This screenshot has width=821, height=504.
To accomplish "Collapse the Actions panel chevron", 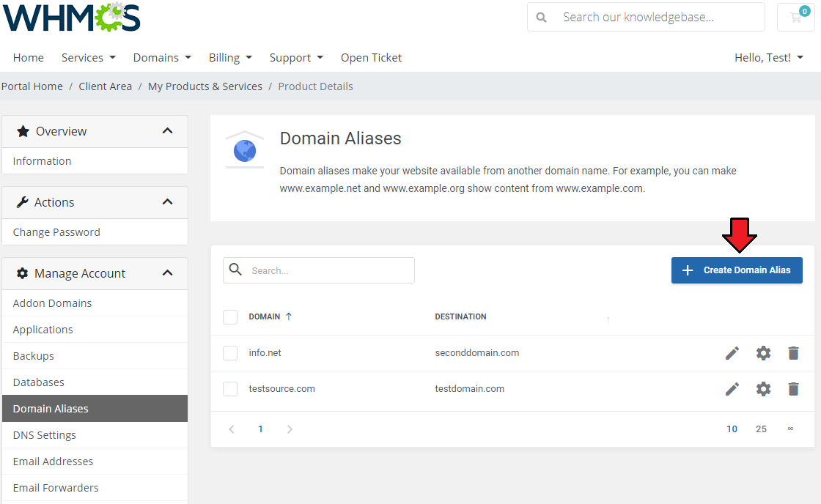I will pyautogui.click(x=168, y=202).
